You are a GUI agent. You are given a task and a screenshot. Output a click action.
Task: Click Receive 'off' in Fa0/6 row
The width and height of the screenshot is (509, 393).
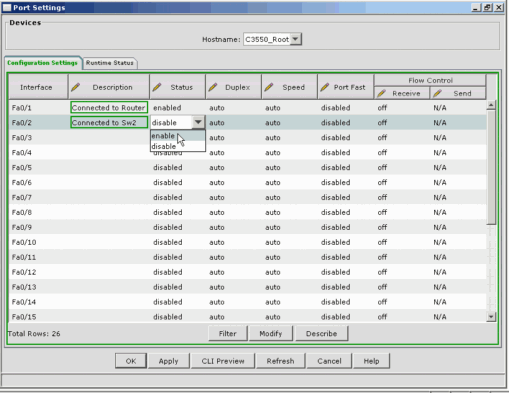click(382, 182)
